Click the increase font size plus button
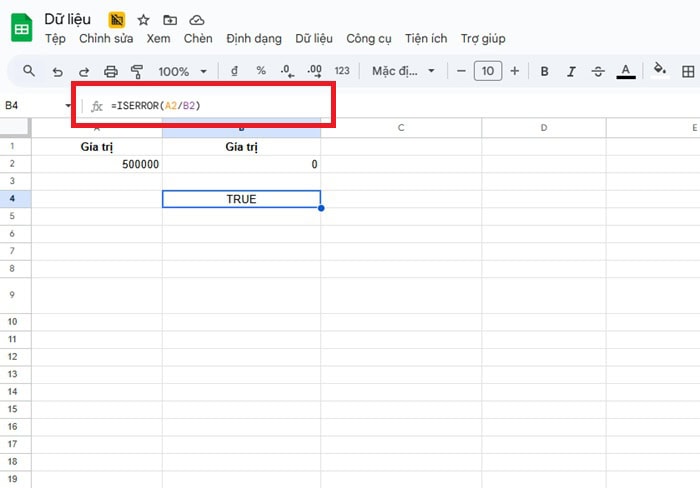 coord(515,71)
